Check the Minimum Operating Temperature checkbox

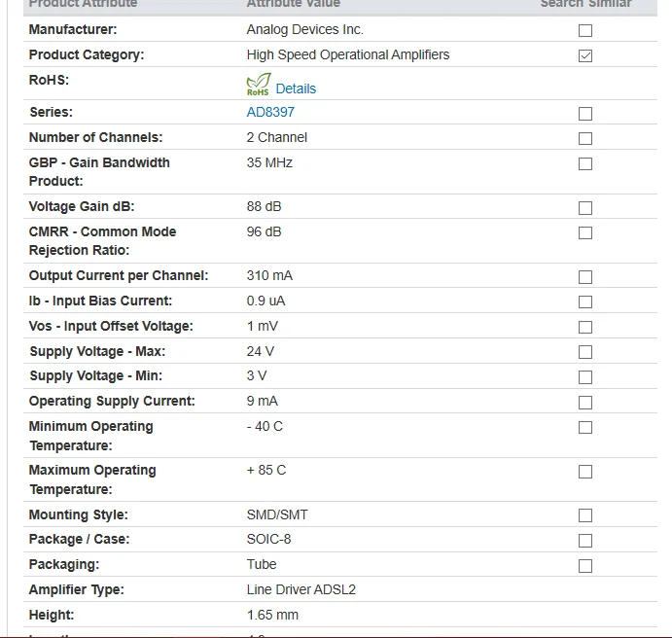(585, 427)
